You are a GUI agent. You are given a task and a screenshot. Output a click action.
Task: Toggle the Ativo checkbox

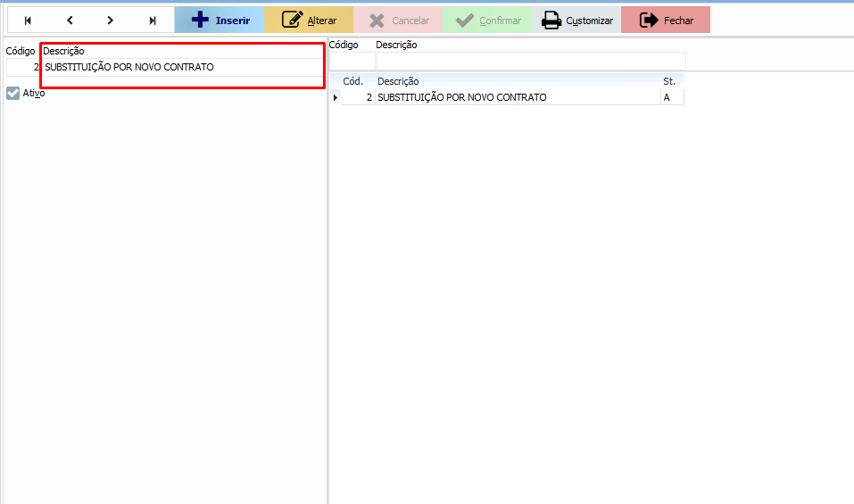[x=12, y=93]
